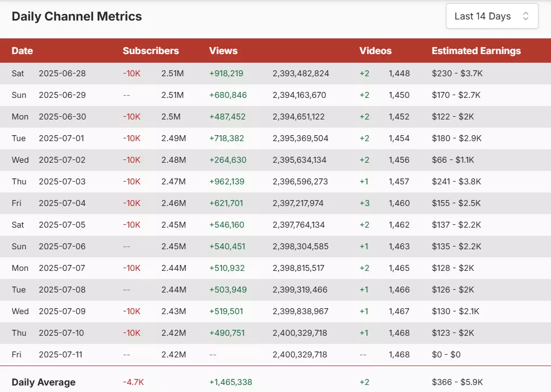Viewport: 551px width, 392px height.
Task: Click earnings $230 - $3.7K
Action: coord(457,74)
